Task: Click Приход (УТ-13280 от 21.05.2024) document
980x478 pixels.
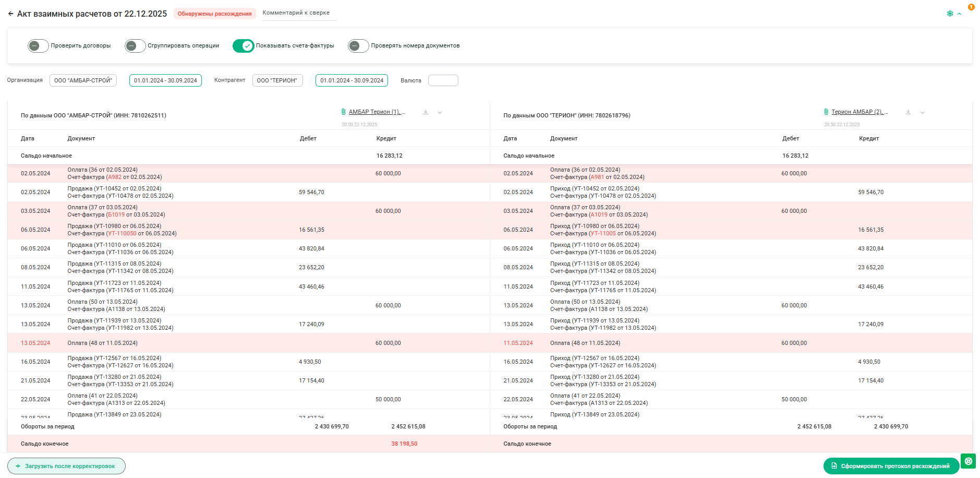Action: 595,377
